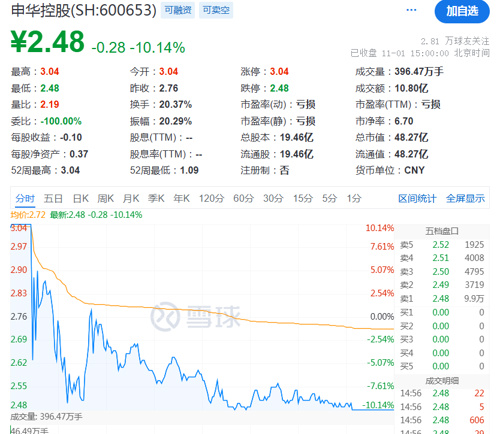
Task: Click the 跌停 value 2.48
Action: tap(279, 88)
